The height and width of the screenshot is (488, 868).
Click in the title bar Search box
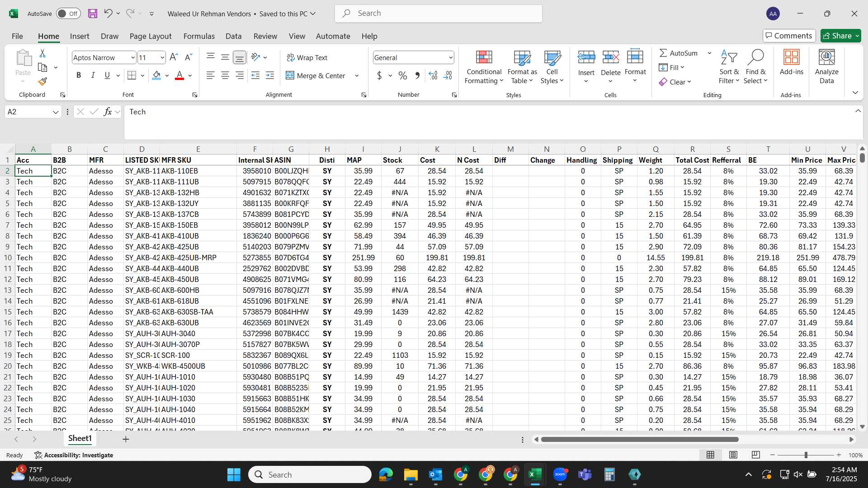tap(438, 14)
